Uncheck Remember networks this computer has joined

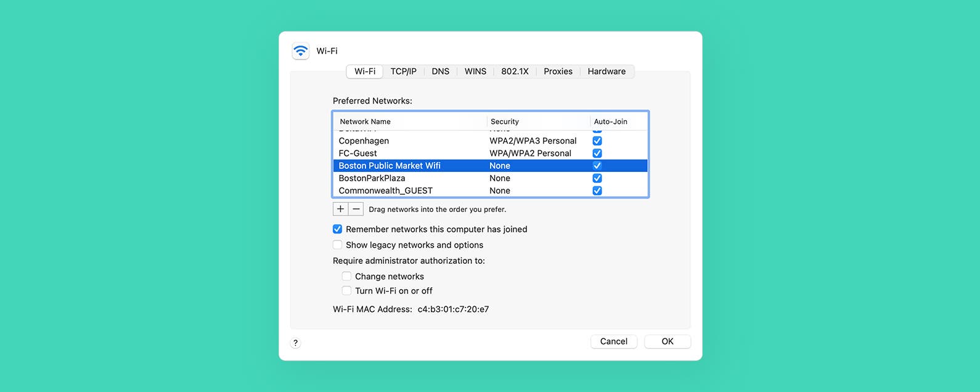point(338,229)
